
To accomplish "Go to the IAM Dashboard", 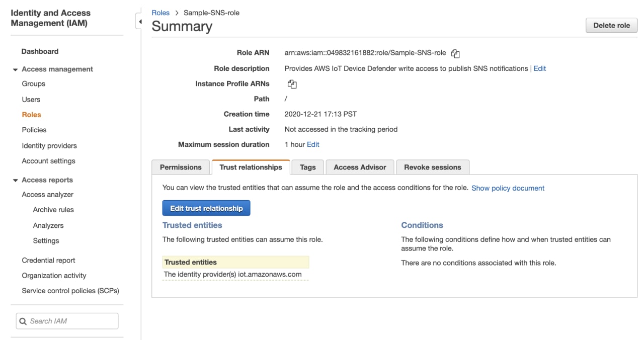I will click(40, 51).
